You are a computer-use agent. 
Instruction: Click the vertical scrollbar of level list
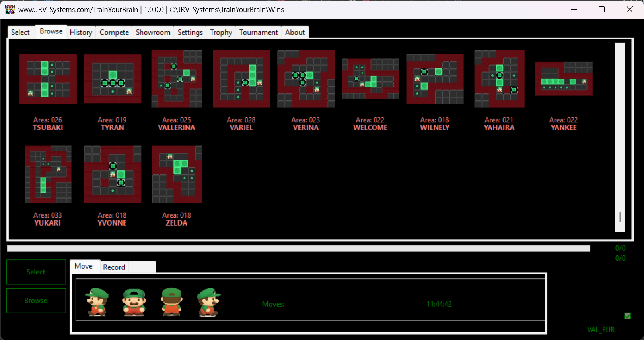[x=620, y=137]
